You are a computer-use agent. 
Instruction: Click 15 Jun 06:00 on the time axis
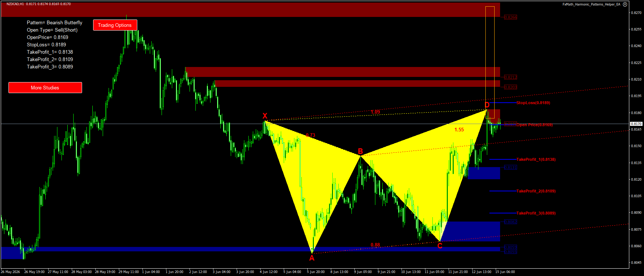(x=505, y=272)
